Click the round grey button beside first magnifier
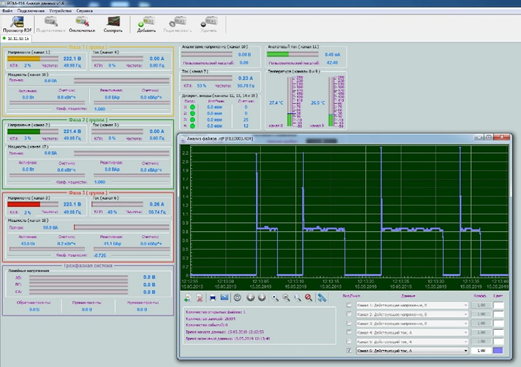The width and height of the screenshot is (521, 367). [262, 297]
